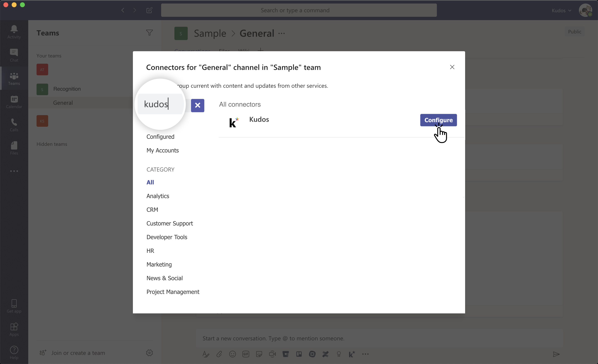
Task: Open My Accounts section
Action: (163, 151)
